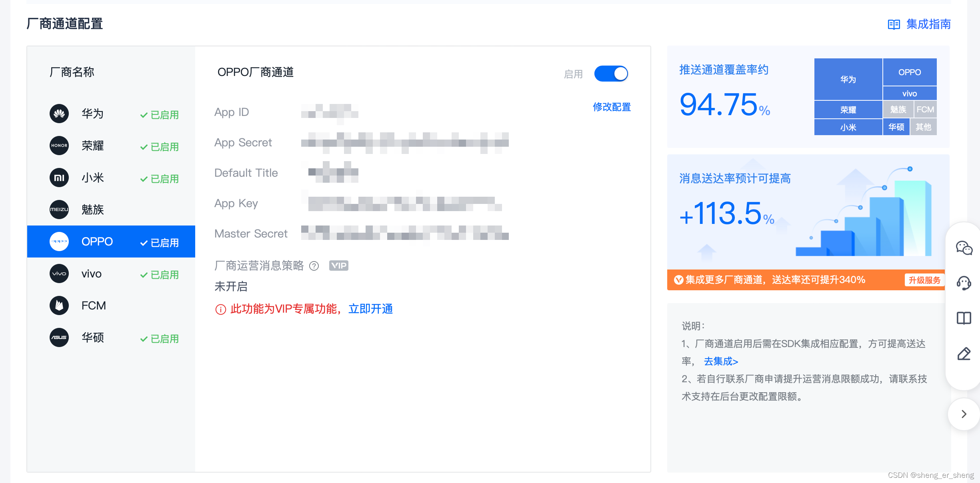
Task: Select the vivo vendor entry
Action: 111,273
